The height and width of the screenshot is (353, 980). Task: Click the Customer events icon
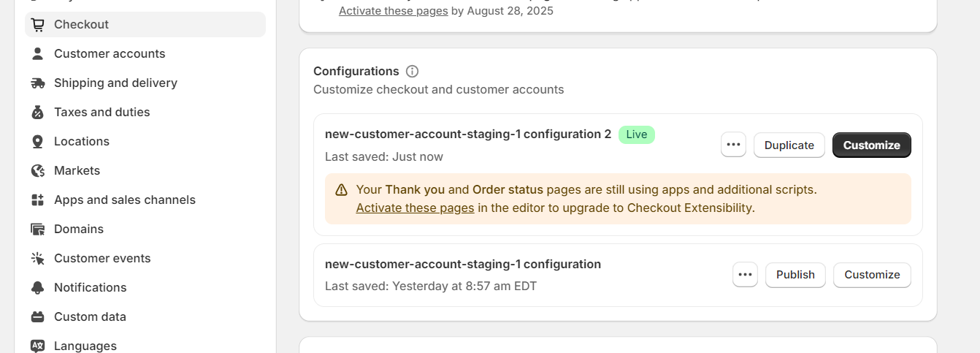(38, 259)
